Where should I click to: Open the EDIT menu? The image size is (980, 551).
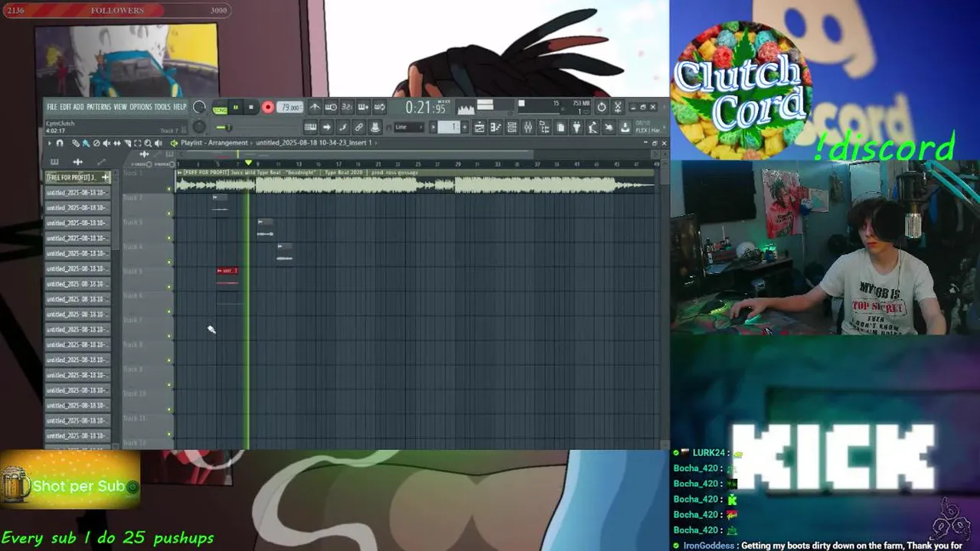point(65,107)
